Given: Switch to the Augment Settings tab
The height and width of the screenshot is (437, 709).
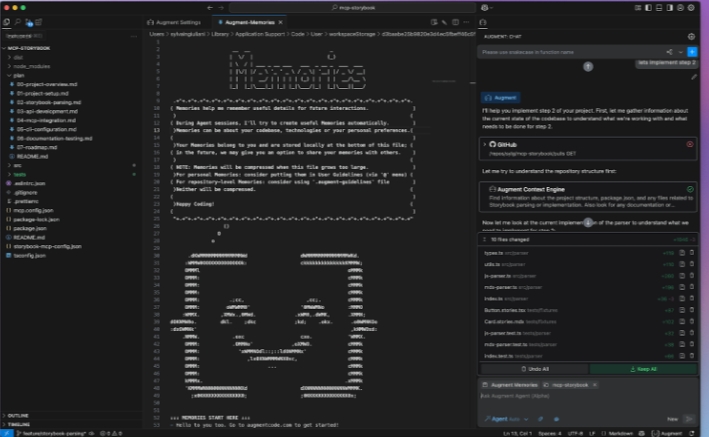Looking at the screenshot, I should coord(174,22).
